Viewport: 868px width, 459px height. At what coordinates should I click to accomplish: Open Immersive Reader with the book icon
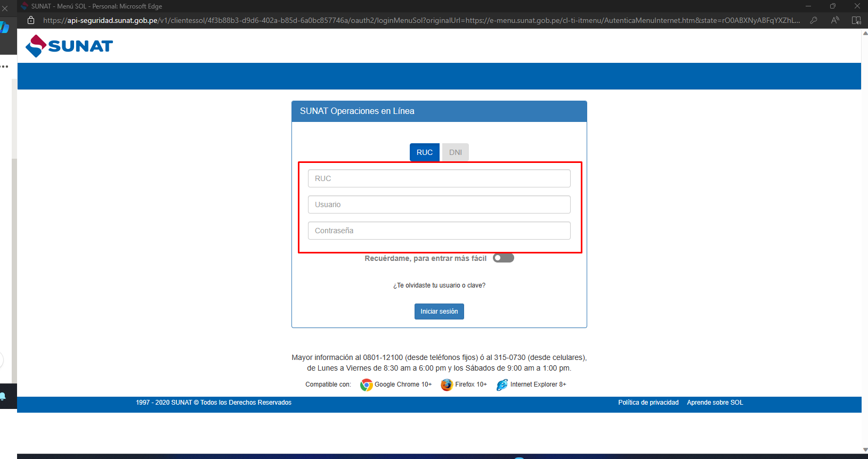[856, 20]
